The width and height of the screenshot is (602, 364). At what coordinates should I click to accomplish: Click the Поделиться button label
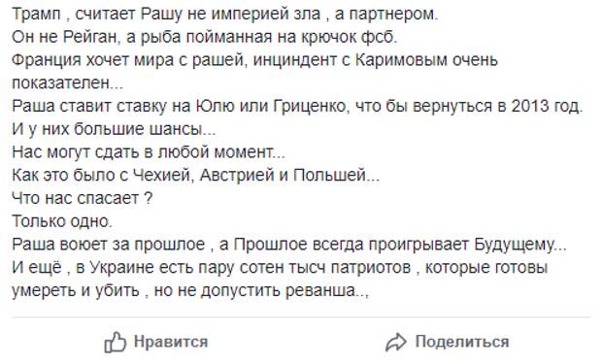tap(462, 342)
